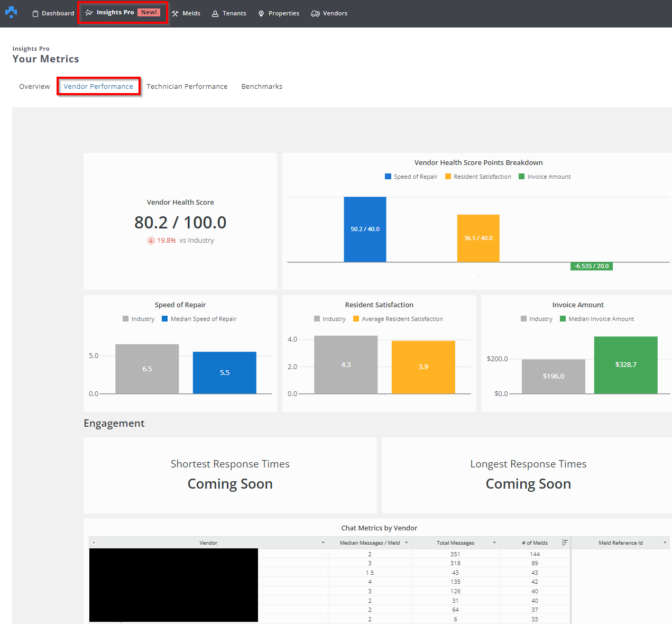Viewport: 672px width, 624px height.
Task: Click the Overview tab link
Action: tap(34, 86)
